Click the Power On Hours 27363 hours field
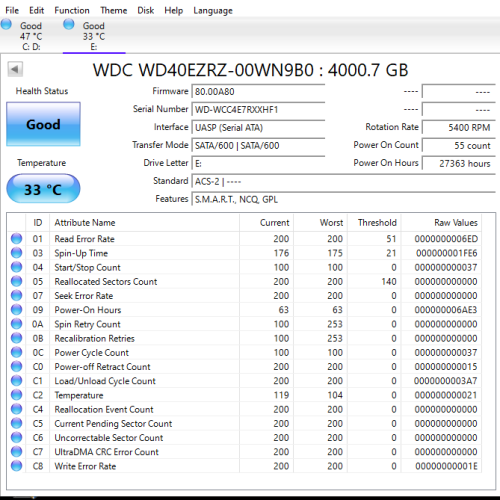Screen dimensions: 500x500 [x=459, y=163]
